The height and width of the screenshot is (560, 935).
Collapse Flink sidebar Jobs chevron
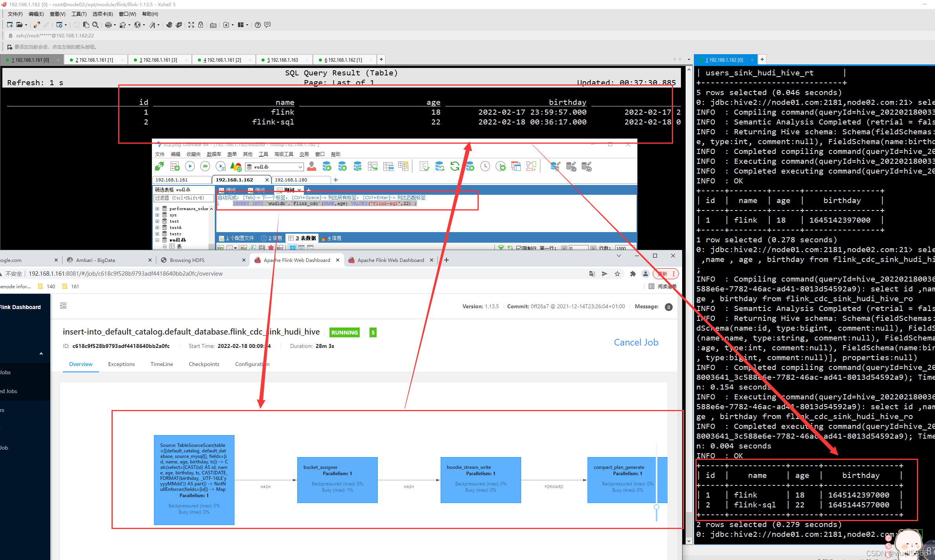(41, 353)
